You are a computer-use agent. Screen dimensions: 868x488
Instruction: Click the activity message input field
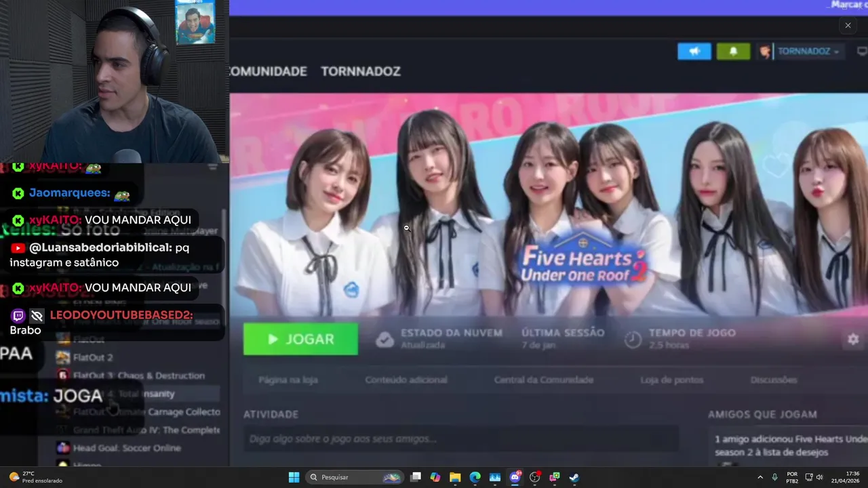click(461, 439)
